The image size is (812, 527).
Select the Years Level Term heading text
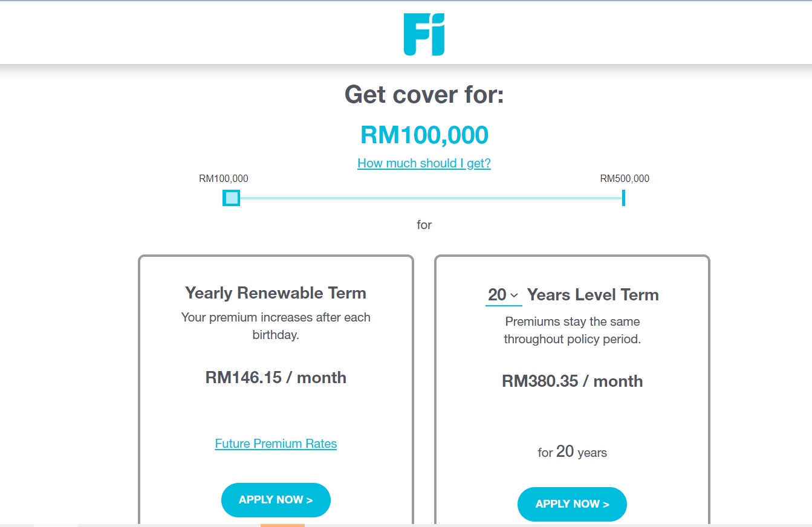pyautogui.click(x=593, y=295)
